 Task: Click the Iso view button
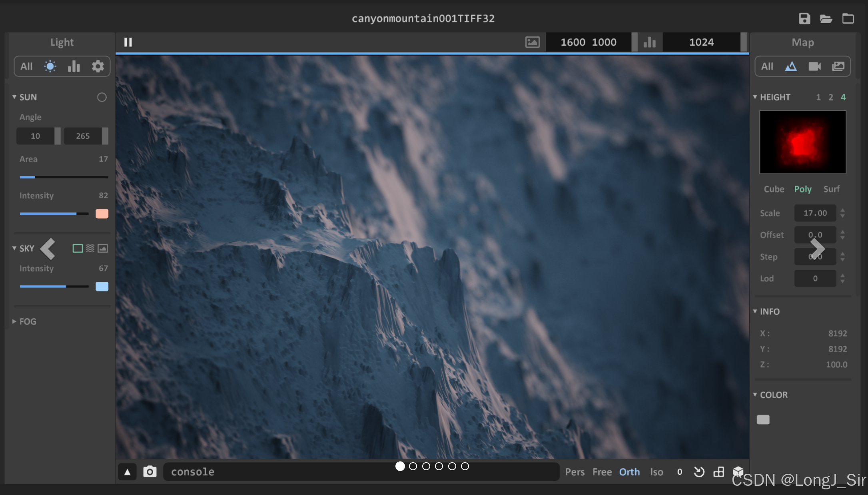[656, 472]
